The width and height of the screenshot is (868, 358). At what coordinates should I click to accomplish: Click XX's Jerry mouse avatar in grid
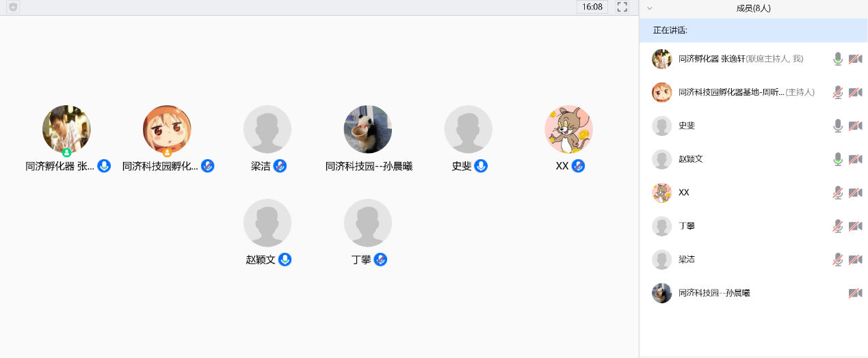click(568, 129)
